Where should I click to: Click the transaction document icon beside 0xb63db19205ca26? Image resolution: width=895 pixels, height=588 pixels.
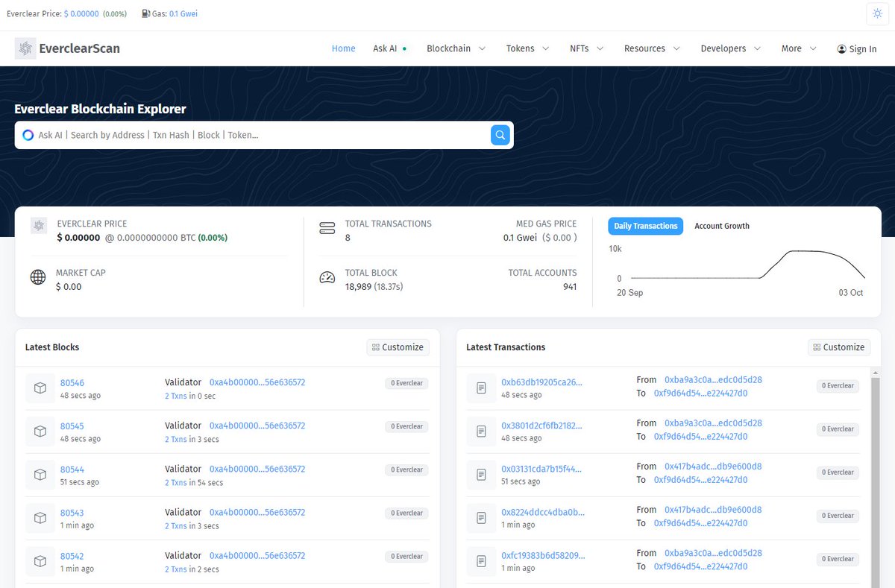coord(481,385)
